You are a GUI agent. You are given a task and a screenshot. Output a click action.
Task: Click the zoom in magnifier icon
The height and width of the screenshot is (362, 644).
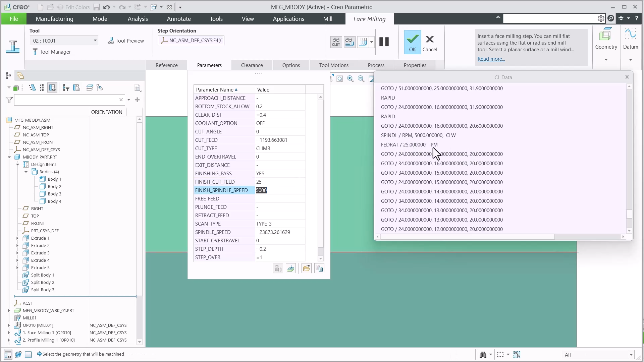click(350, 79)
